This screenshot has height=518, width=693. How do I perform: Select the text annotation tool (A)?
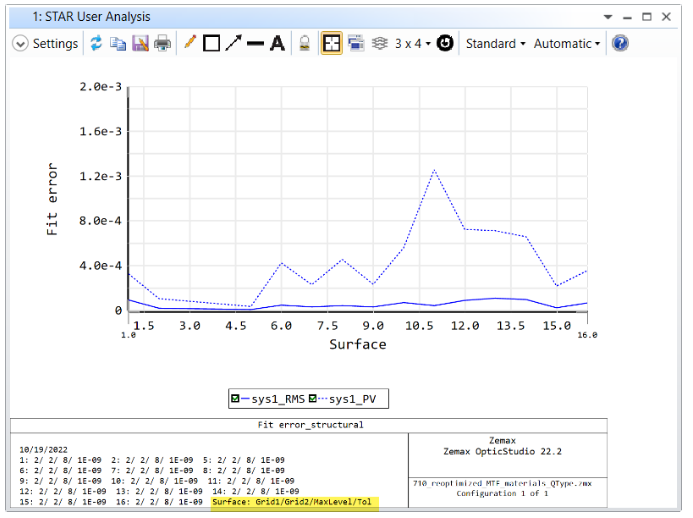pos(277,44)
